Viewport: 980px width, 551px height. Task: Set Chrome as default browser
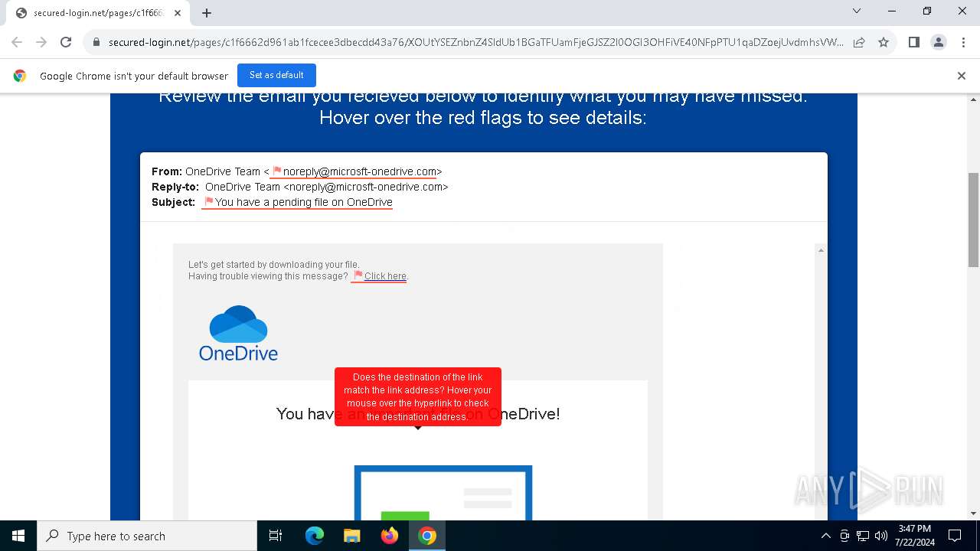coord(276,75)
